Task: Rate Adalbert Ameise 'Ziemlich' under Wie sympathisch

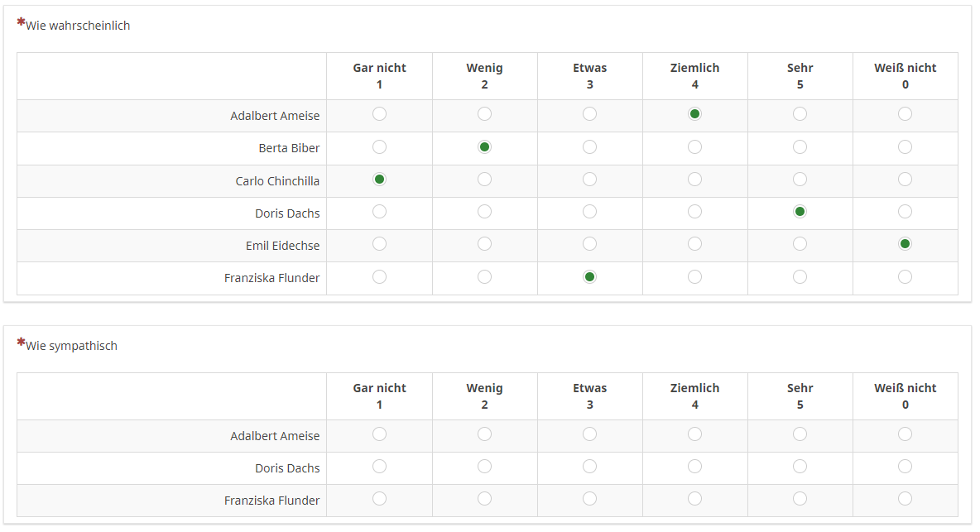Action: 694,434
